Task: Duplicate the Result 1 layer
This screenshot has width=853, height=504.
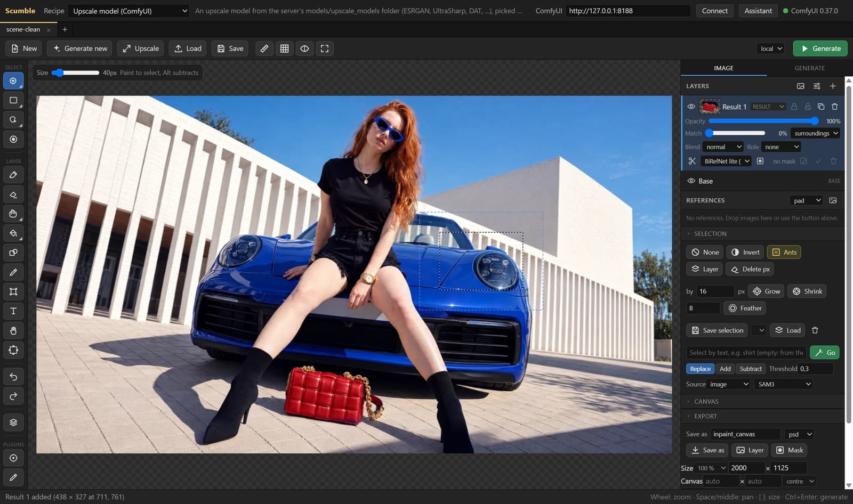Action: (821, 107)
